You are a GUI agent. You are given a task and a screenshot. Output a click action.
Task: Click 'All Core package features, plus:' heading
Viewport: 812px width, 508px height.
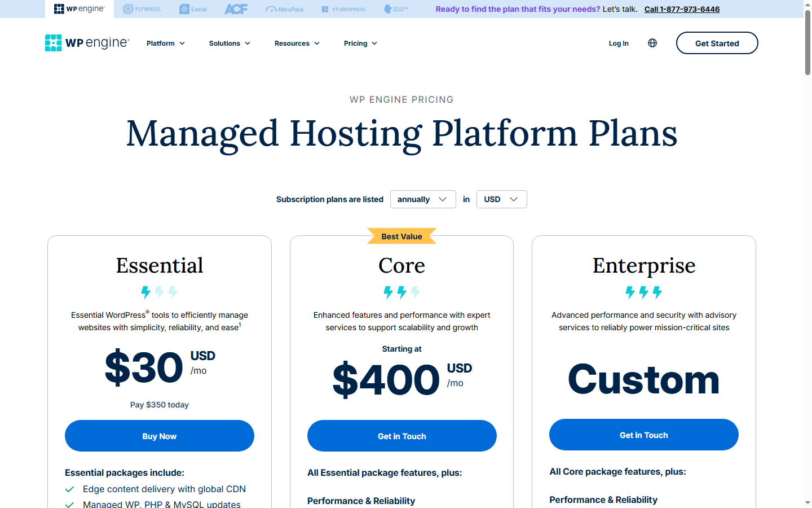click(x=617, y=471)
